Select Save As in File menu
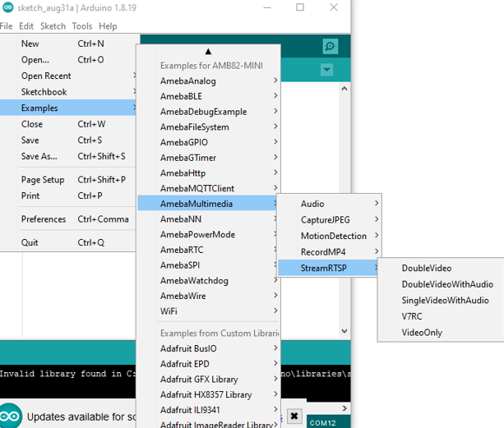This screenshot has width=504, height=428. [39, 156]
